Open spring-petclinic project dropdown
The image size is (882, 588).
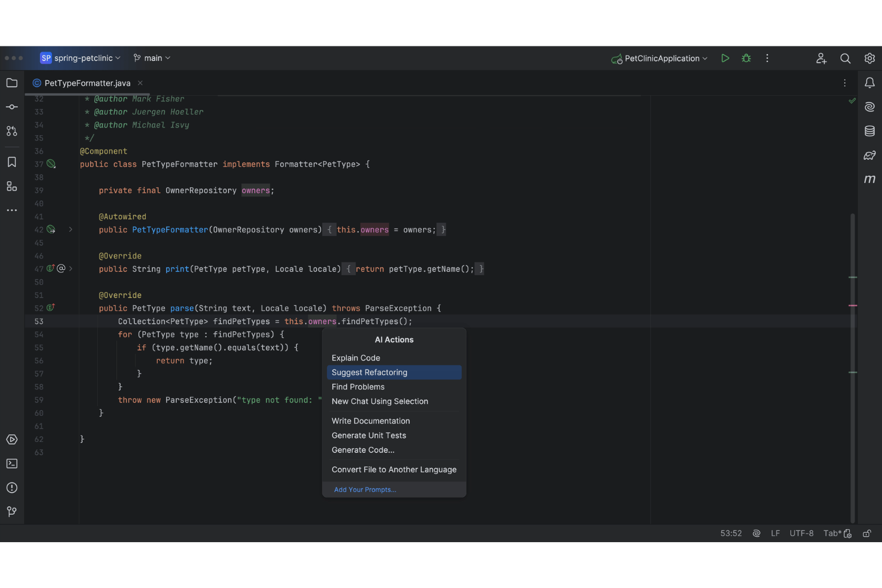(x=80, y=58)
